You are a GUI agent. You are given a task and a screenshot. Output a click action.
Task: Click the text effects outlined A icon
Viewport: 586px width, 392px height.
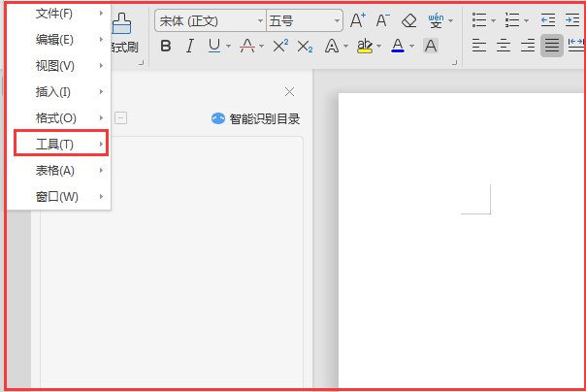[x=332, y=47]
